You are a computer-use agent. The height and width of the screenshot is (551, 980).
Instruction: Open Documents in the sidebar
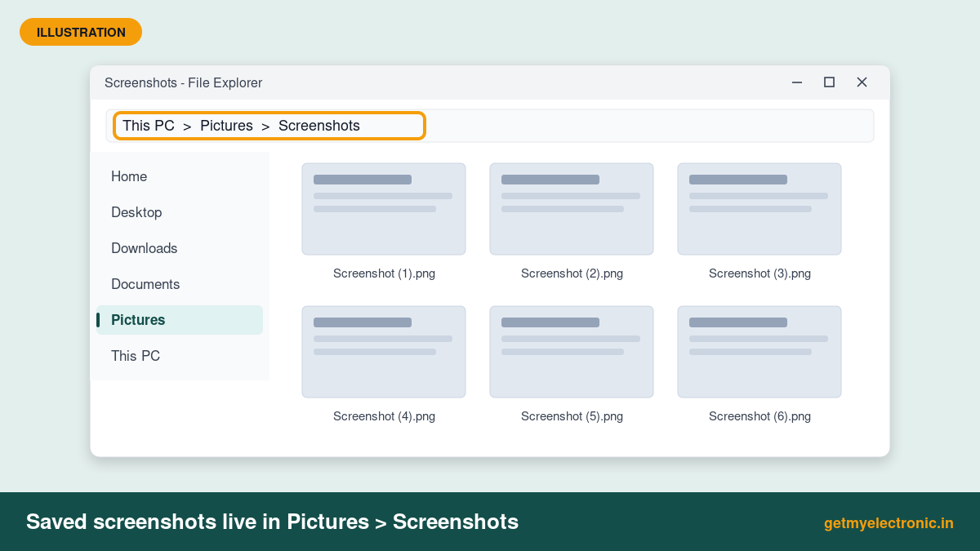coord(180,284)
